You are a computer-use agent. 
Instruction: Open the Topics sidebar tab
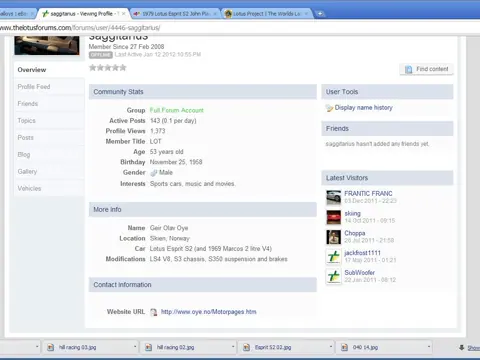[49, 121]
